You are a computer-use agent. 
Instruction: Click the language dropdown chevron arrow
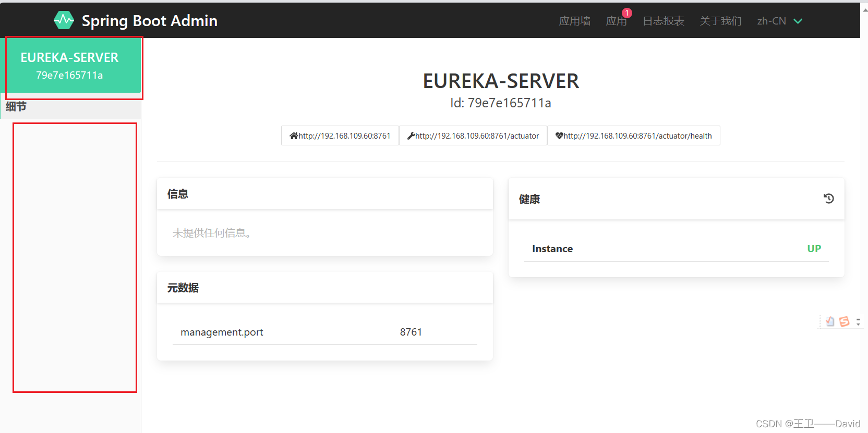pos(798,21)
